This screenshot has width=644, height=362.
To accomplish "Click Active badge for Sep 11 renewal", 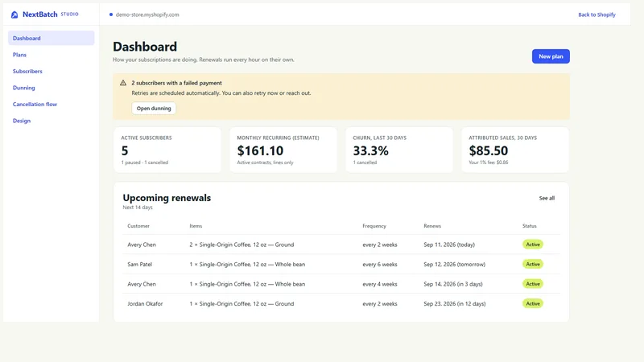I will pyautogui.click(x=533, y=245).
